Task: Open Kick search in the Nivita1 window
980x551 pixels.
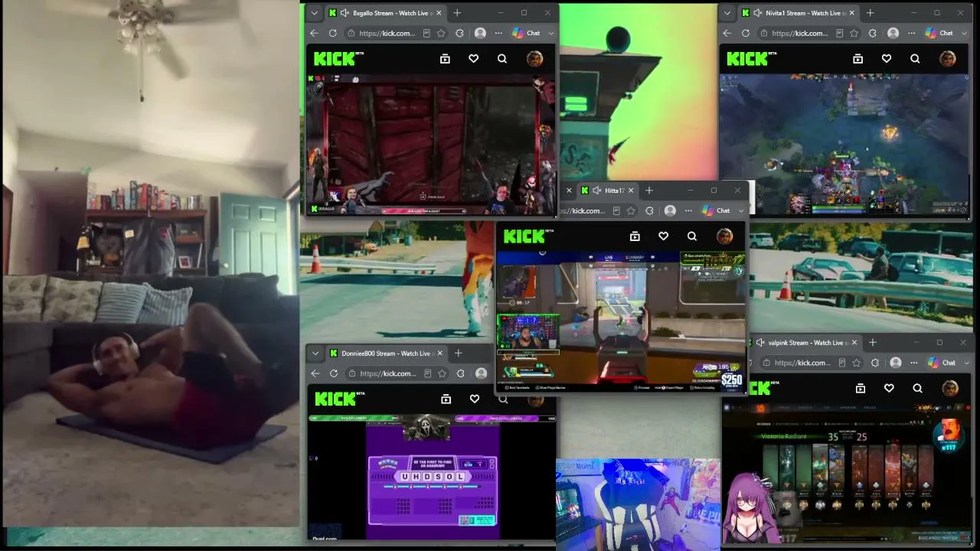Action: pos(915,59)
